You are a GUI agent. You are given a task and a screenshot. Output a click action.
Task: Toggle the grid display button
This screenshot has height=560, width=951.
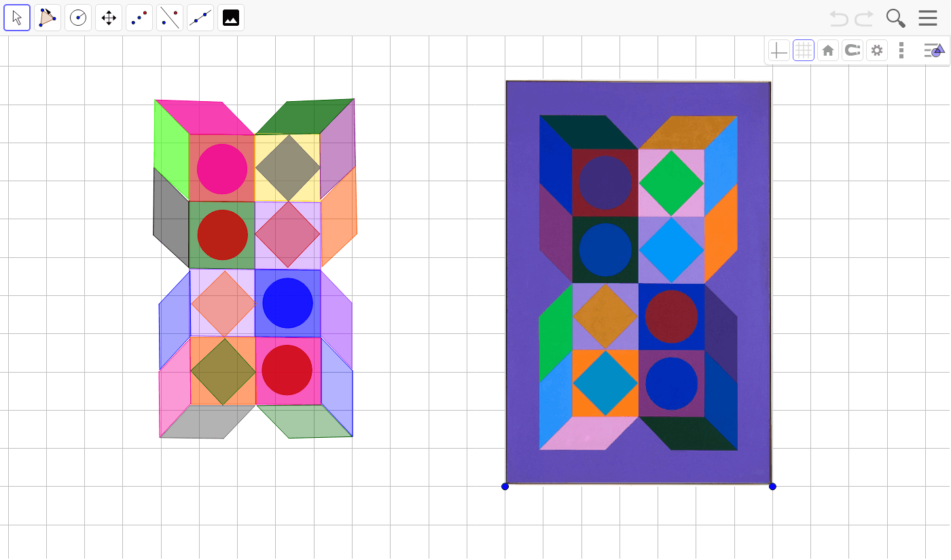tap(804, 50)
